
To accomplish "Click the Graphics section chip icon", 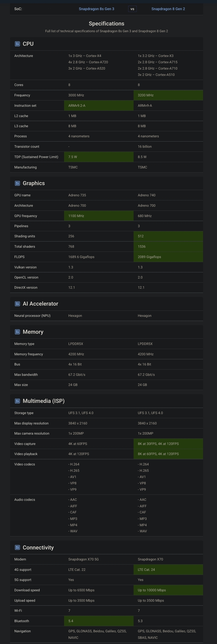I will pyautogui.click(x=18, y=183).
